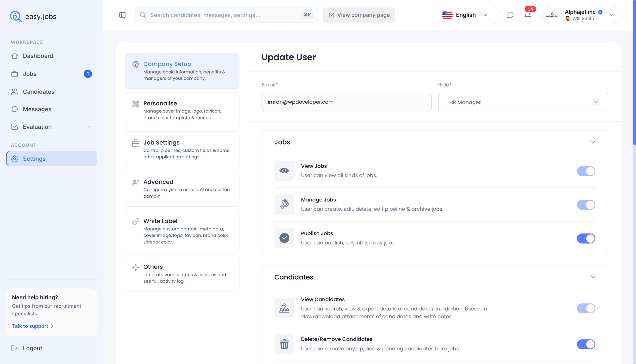
Task: Click the View Jobs eye icon
Action: [284, 171]
